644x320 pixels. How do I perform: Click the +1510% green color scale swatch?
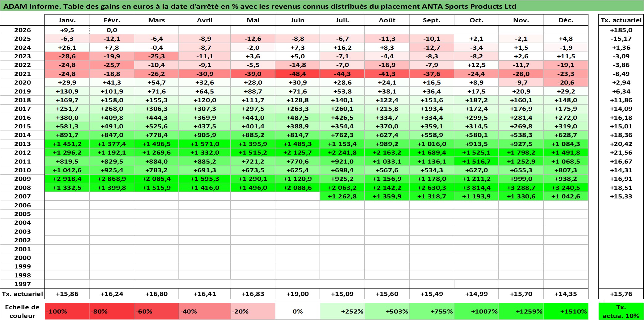[x=566, y=311]
